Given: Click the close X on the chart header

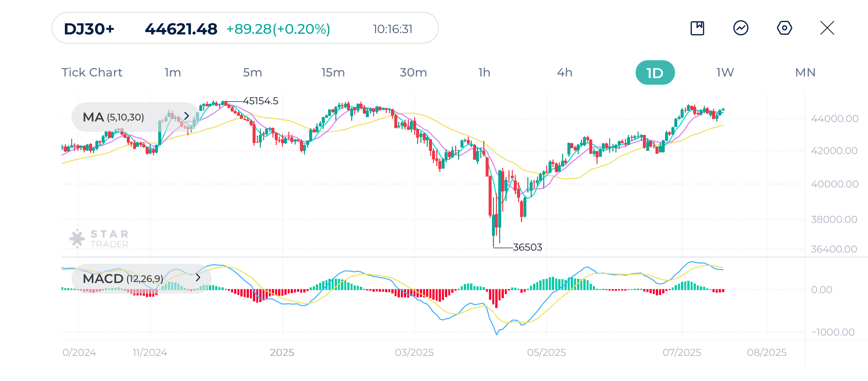Looking at the screenshot, I should click(x=828, y=29).
